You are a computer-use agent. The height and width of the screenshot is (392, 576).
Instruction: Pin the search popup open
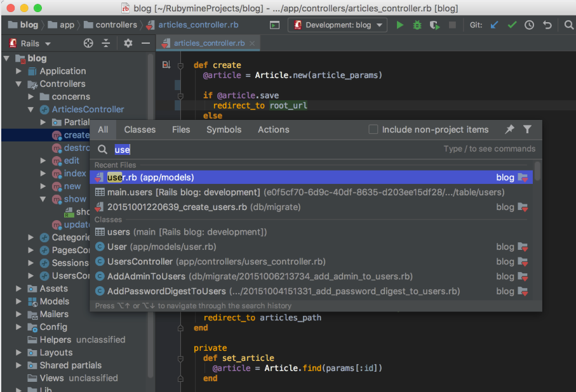click(509, 129)
